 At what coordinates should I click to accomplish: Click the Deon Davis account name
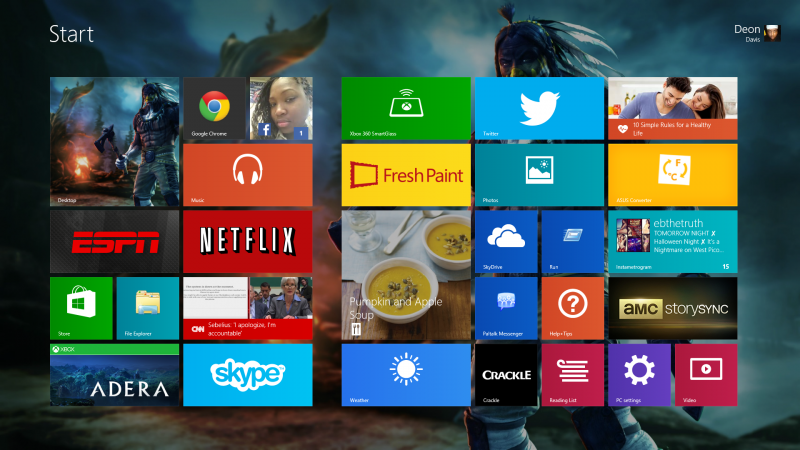(747, 33)
